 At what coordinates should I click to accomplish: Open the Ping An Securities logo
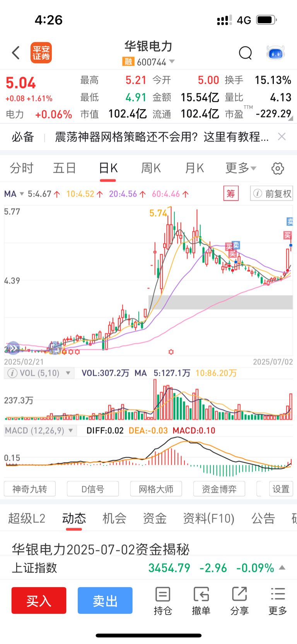pos(41,53)
